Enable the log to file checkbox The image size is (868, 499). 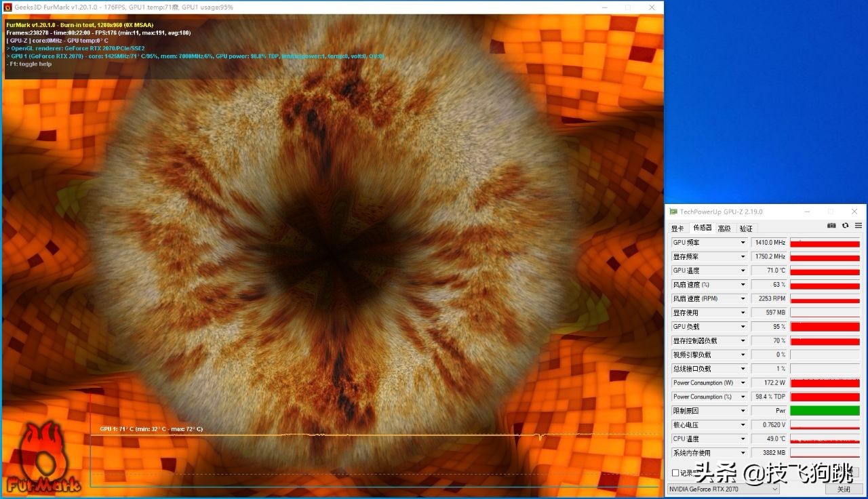pyautogui.click(x=675, y=473)
